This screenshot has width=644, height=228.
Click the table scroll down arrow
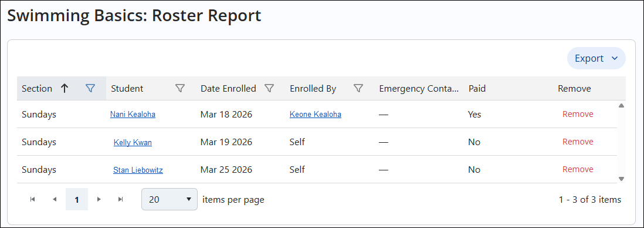coord(621,179)
